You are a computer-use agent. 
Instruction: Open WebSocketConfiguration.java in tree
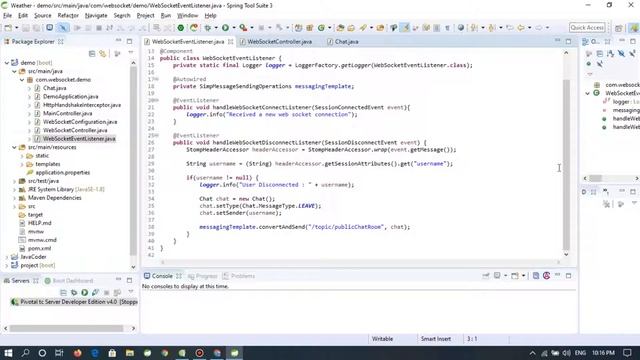coord(80,122)
